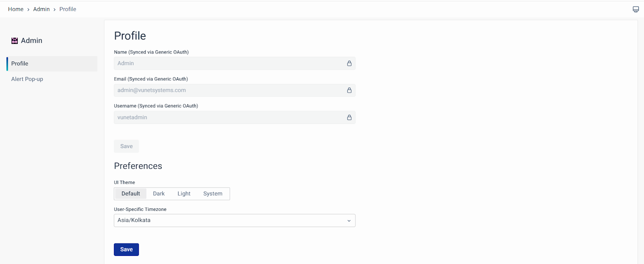The height and width of the screenshot is (264, 644).
Task: Click the lock icon in Email field
Action: pos(349,91)
